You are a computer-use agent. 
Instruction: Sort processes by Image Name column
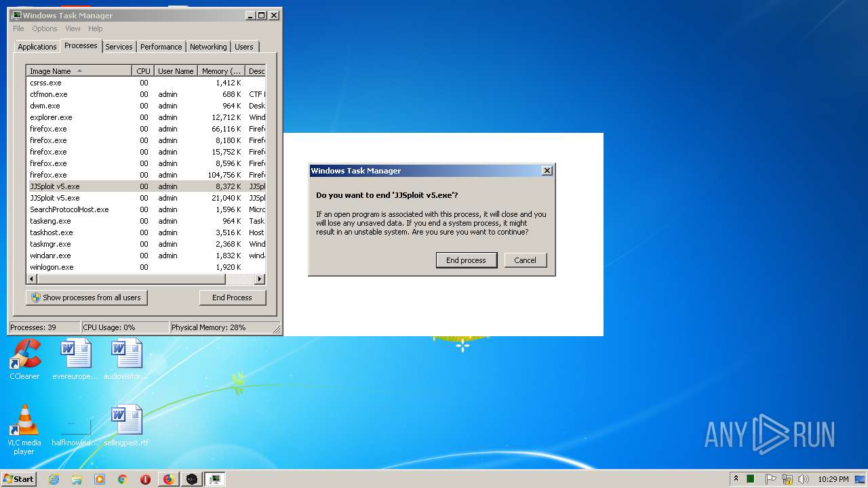pos(79,71)
